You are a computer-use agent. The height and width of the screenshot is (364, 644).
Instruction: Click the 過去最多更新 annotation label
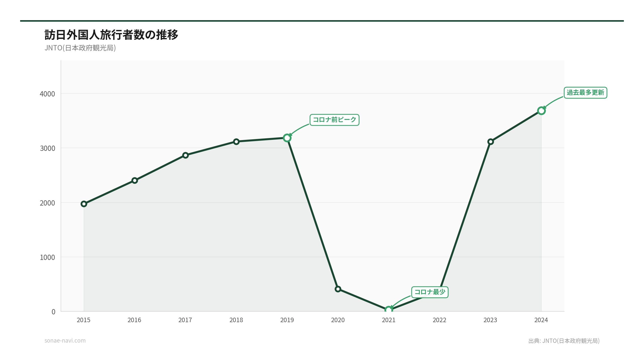coord(585,93)
